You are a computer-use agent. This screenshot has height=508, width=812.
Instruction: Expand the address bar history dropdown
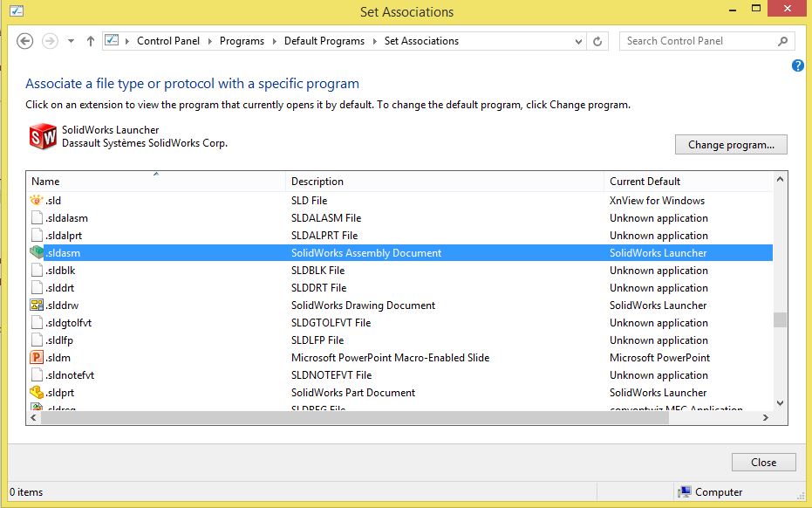coord(579,41)
